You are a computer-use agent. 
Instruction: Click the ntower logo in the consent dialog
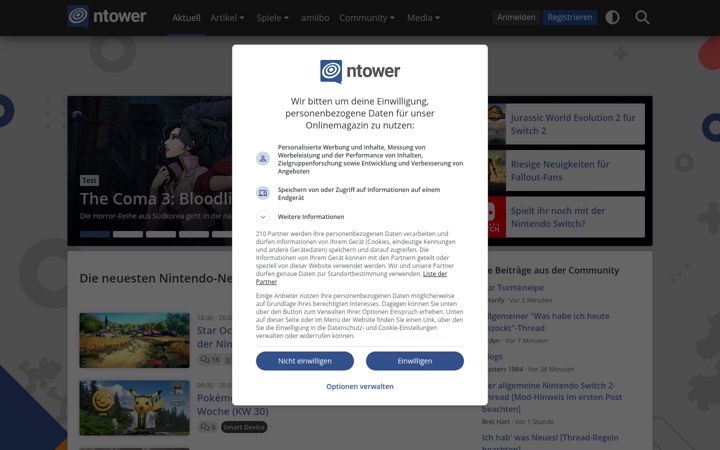click(360, 71)
